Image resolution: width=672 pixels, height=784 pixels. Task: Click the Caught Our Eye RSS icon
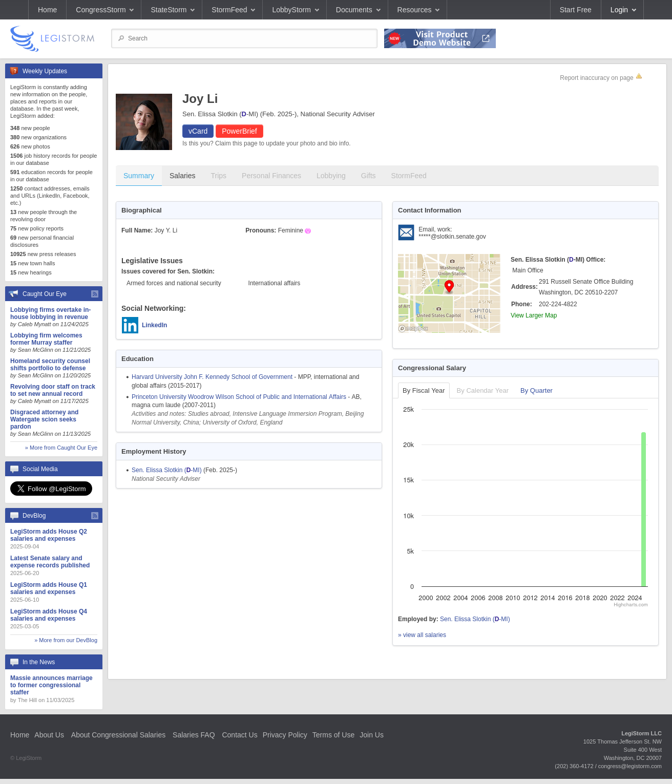click(95, 294)
